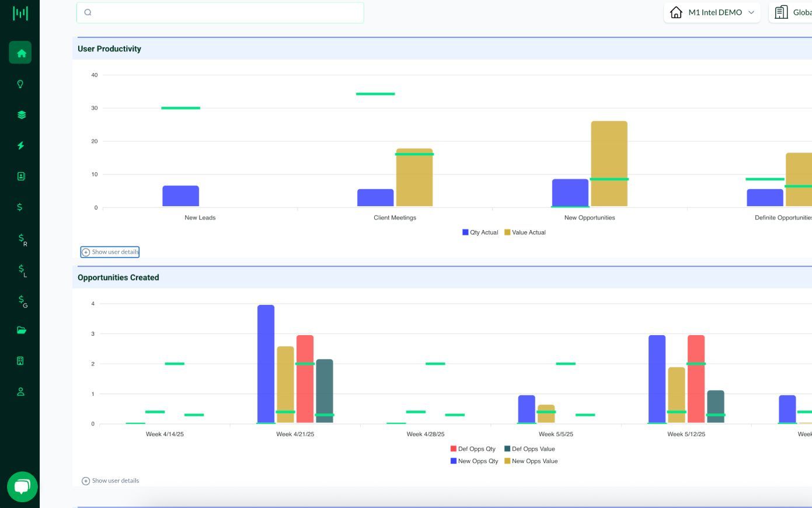
Task: Click the lightbulb insights icon
Action: 20,84
